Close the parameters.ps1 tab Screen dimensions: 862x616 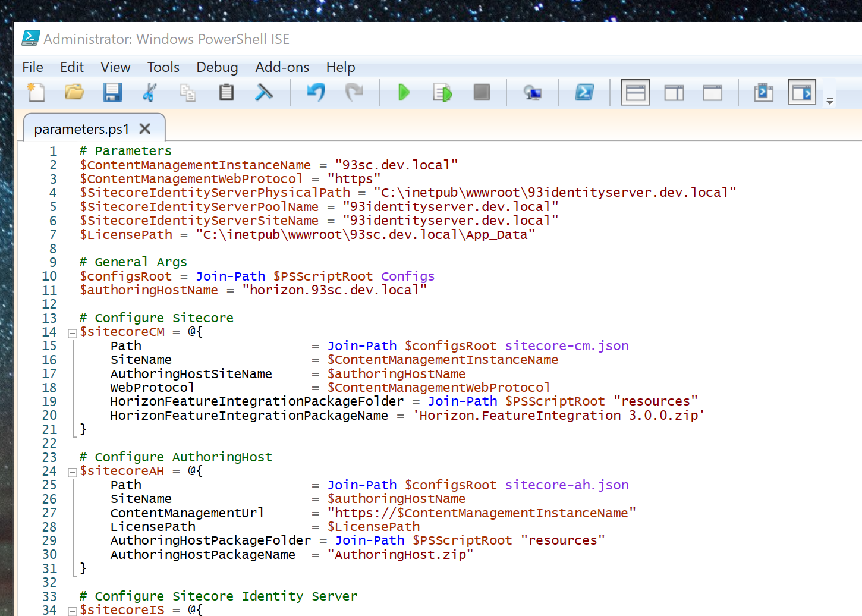[144, 128]
